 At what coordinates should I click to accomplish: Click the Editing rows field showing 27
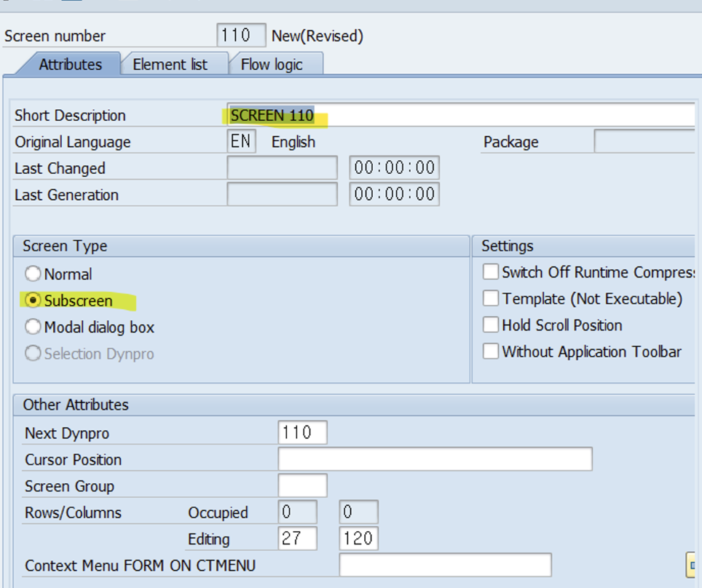click(297, 539)
